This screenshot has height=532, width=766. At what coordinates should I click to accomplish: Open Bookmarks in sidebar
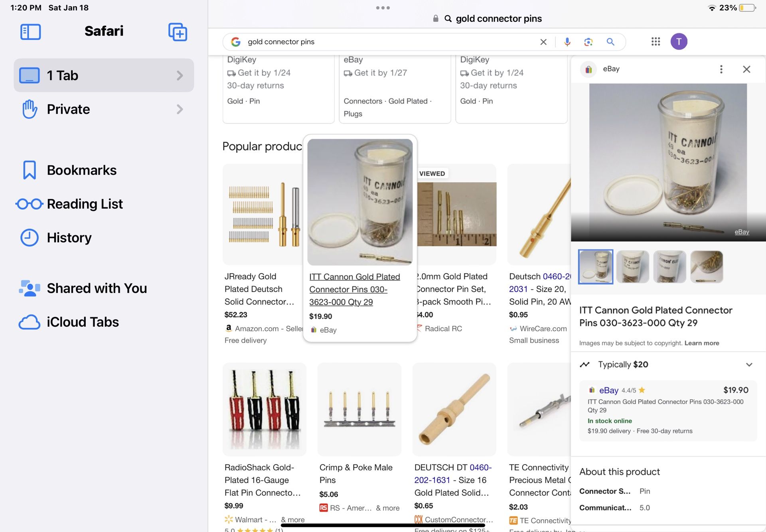[81, 170]
